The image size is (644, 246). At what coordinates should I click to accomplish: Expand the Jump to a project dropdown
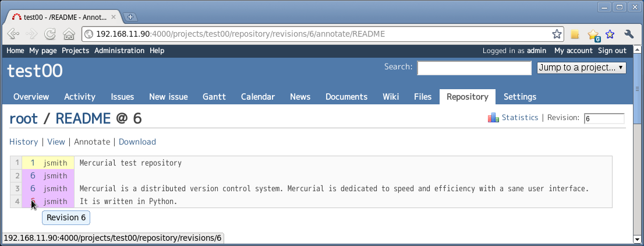[x=581, y=68]
